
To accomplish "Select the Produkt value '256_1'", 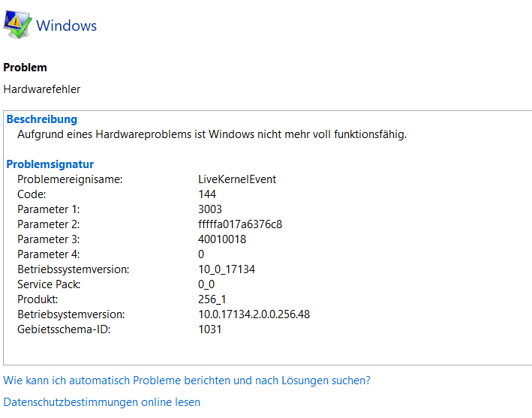I will (212, 299).
